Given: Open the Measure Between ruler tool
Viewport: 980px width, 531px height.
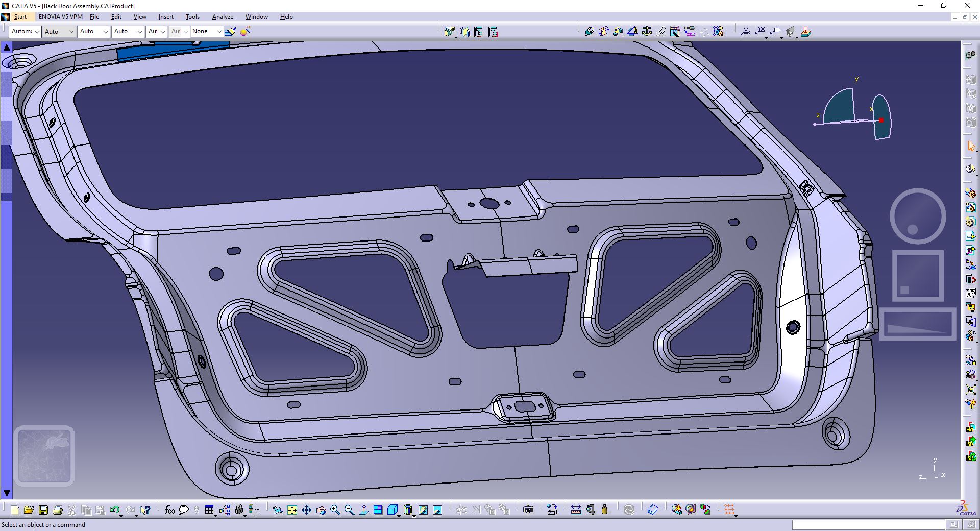Looking at the screenshot, I should coord(576,510).
